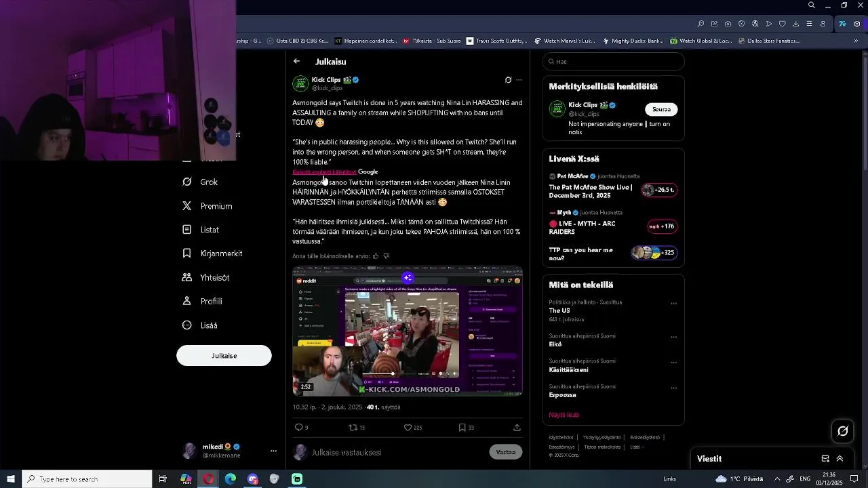Click the purple sparkle icon on the video
The image size is (868, 488).
408,278
